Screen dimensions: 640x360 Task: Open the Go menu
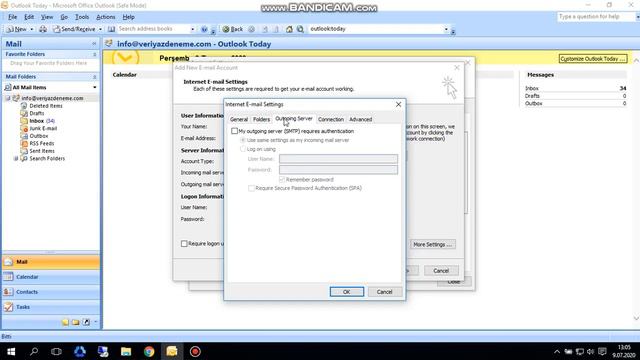coord(64,17)
